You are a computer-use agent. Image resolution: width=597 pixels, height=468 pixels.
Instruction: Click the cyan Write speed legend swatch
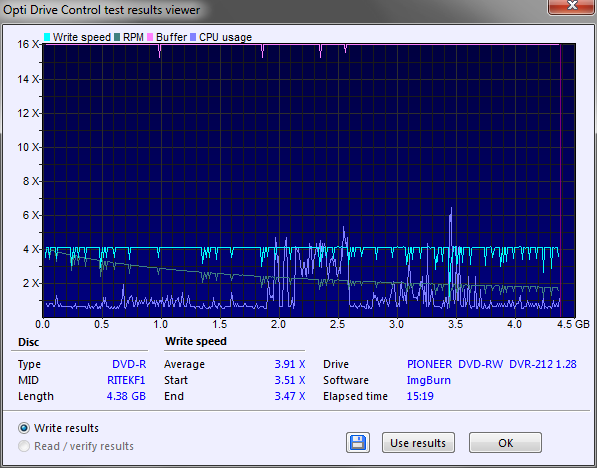(x=47, y=37)
